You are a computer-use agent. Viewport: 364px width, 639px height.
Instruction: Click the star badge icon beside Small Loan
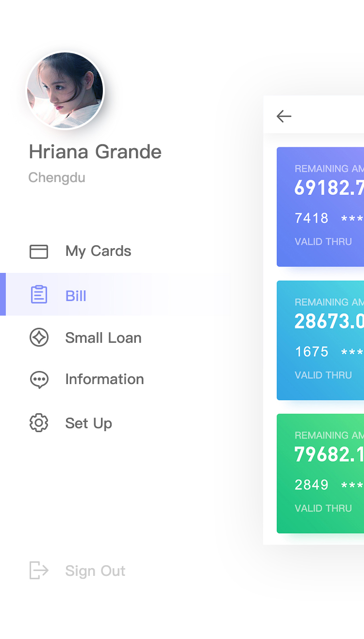39,337
